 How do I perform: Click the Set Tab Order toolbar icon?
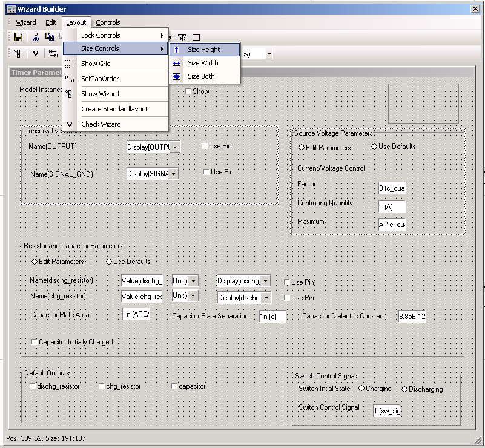pos(53,54)
